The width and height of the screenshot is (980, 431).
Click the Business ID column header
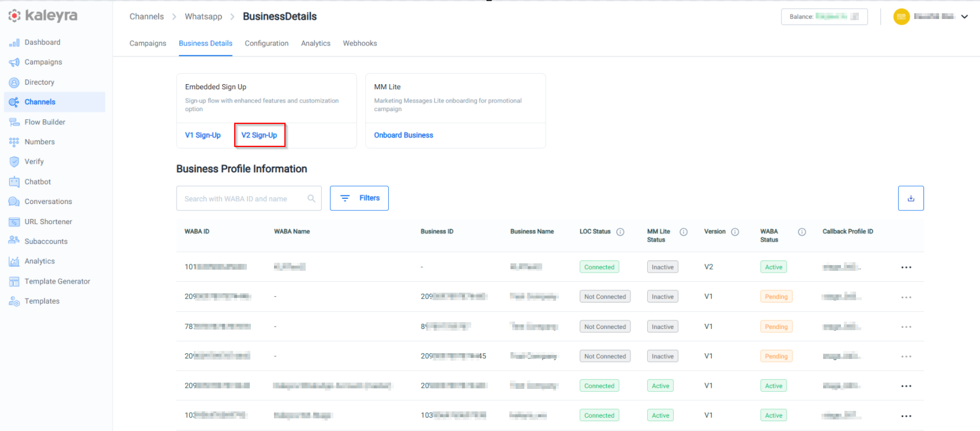[x=437, y=232]
